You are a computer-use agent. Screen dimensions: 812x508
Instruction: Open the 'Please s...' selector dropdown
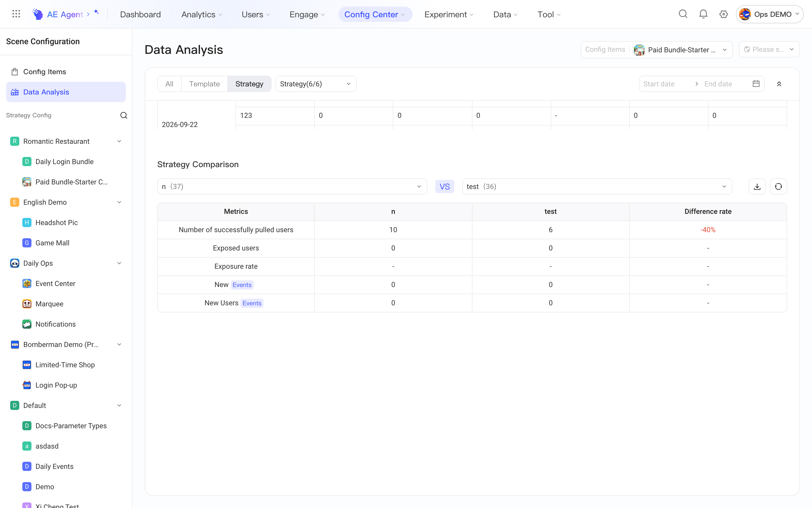point(769,50)
